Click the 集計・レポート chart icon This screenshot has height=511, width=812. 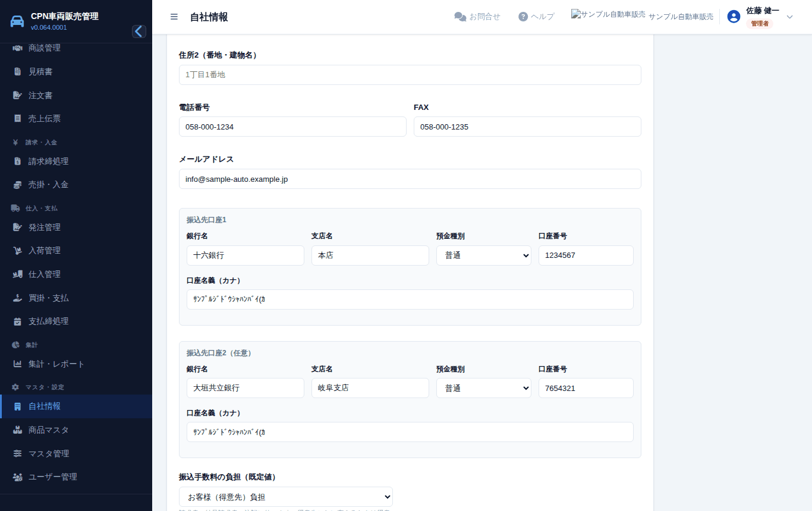point(18,364)
